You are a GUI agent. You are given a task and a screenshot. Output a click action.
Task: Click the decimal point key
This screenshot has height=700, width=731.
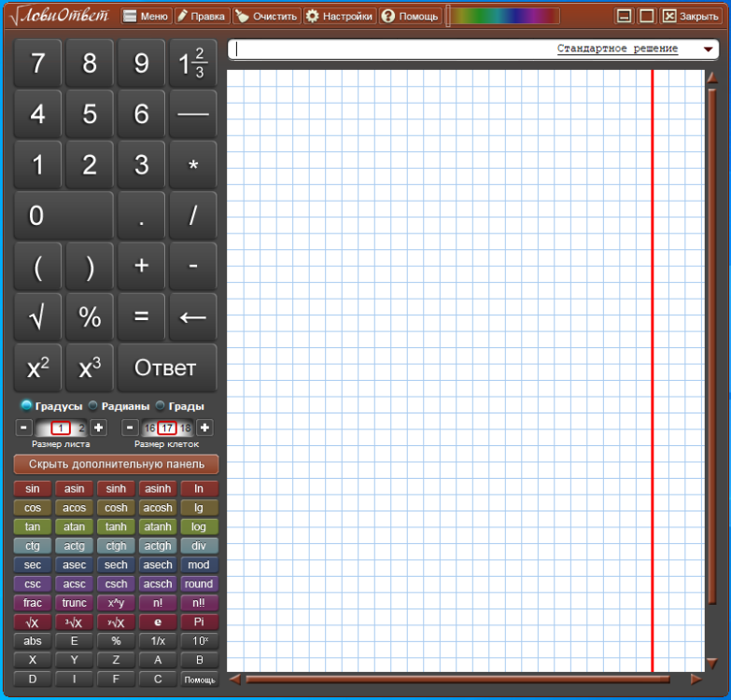(x=141, y=216)
